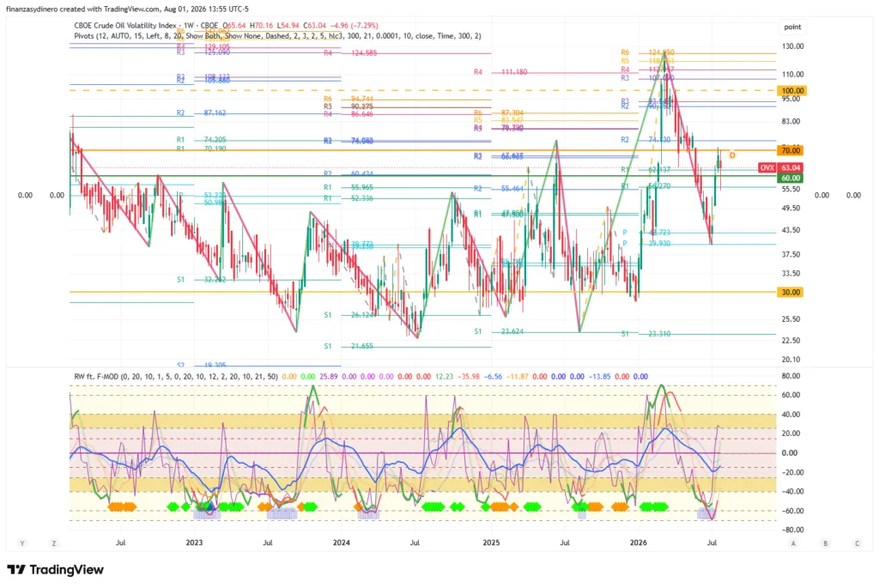Click the R1 74.205 pivot label

(201, 140)
